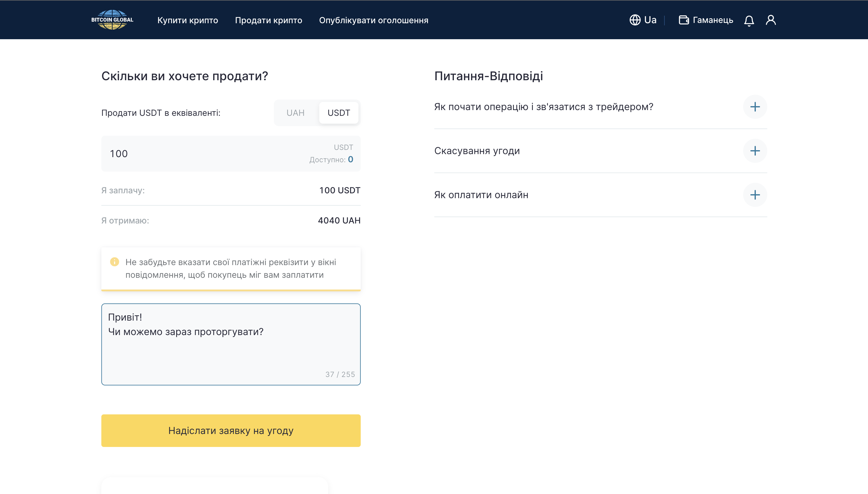Click the yellow info icon in the notice
The width and height of the screenshot is (868, 494).
click(x=115, y=261)
